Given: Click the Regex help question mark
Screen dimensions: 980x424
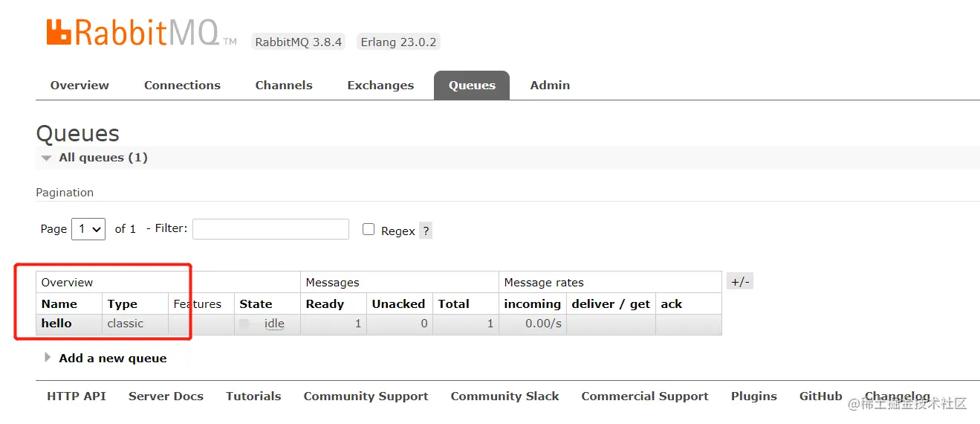Looking at the screenshot, I should (x=426, y=231).
